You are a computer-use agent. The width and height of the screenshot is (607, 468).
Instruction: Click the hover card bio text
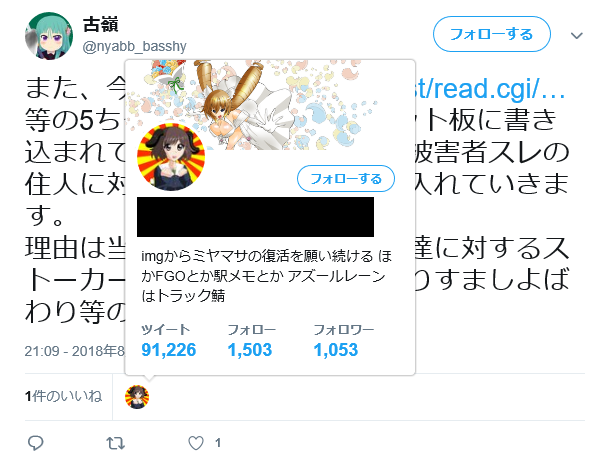[x=266, y=276]
